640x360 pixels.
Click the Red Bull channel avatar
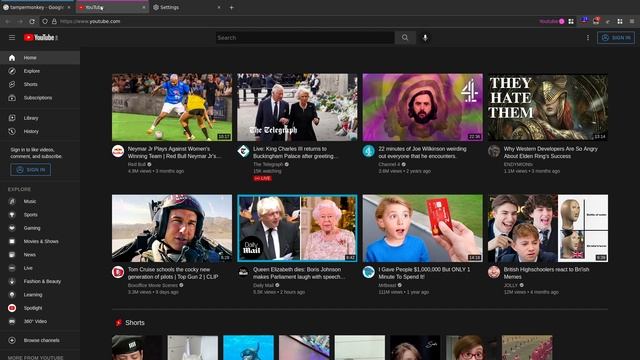tap(118, 151)
